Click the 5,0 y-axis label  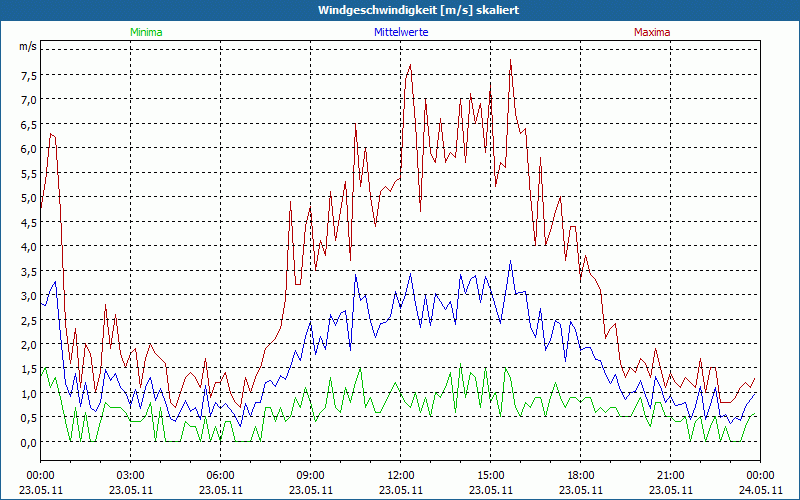29,198
